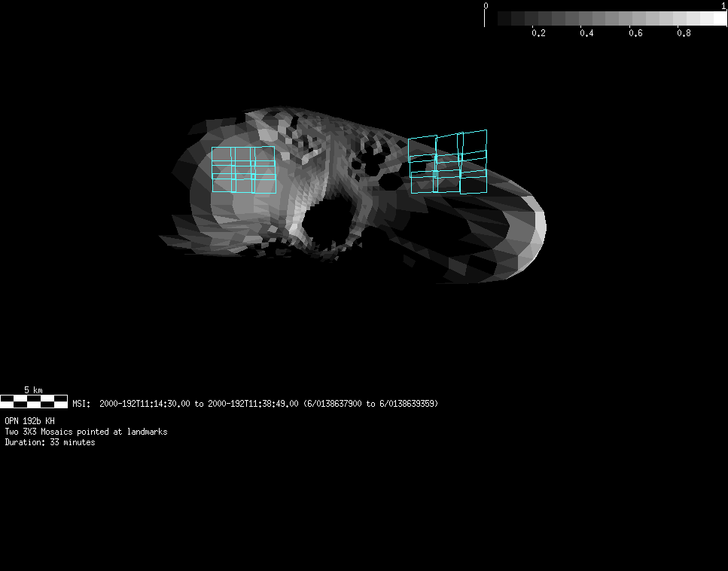Click the OPN 192b KH label
The image size is (728, 571).
[30, 421]
